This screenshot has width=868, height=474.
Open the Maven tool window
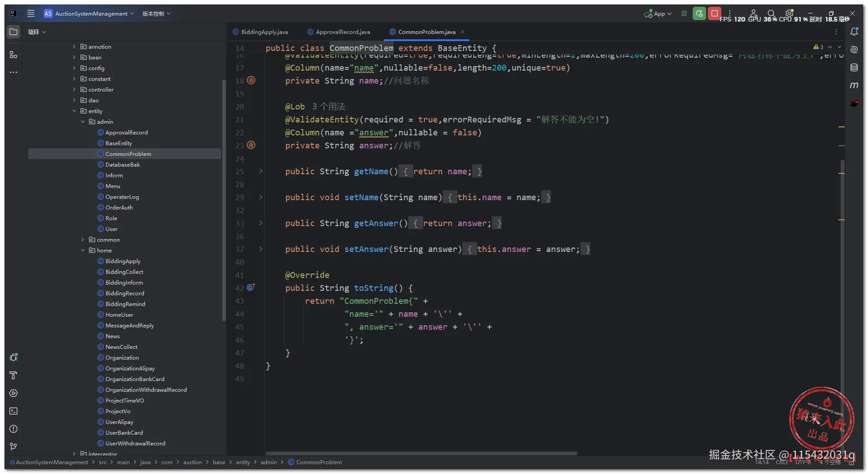click(854, 85)
